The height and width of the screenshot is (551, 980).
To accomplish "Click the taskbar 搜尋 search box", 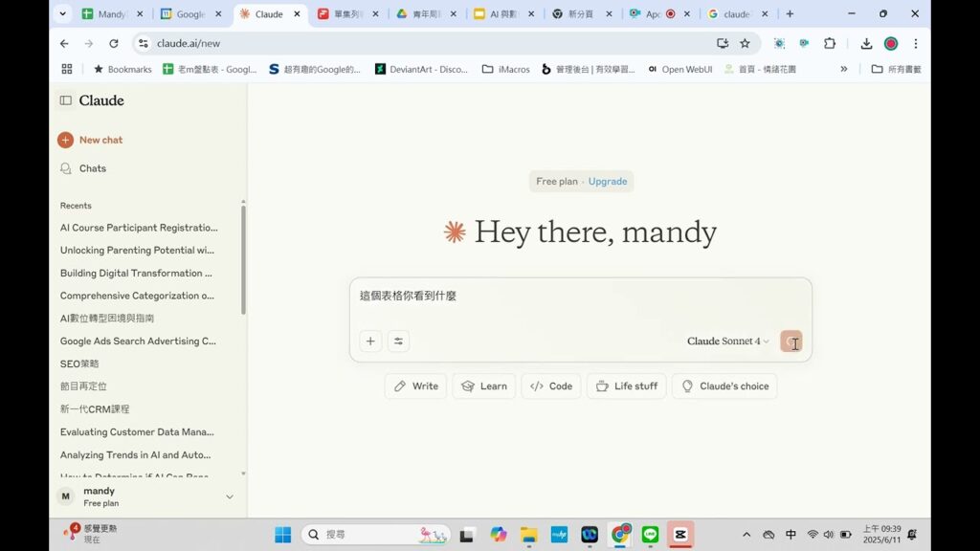I will coord(375,535).
